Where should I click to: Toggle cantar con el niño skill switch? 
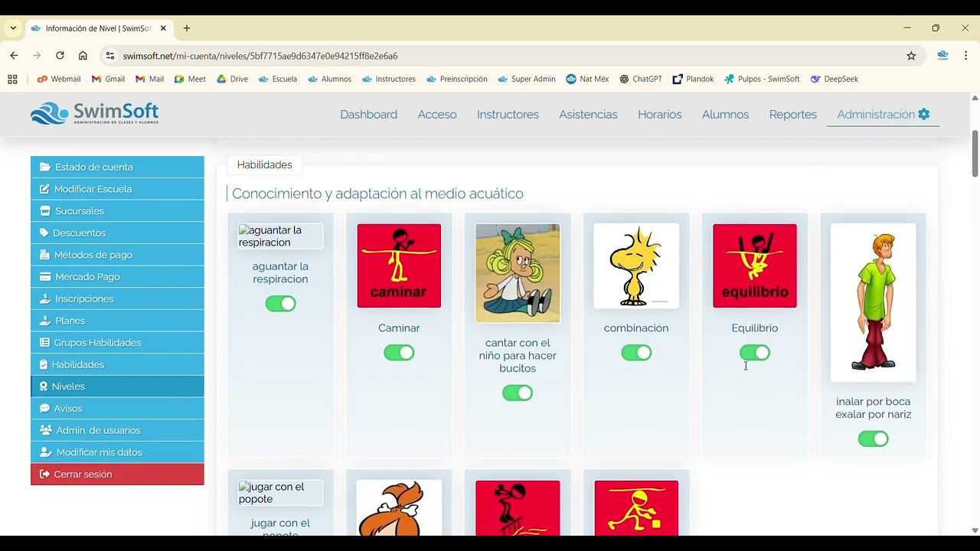518,393
